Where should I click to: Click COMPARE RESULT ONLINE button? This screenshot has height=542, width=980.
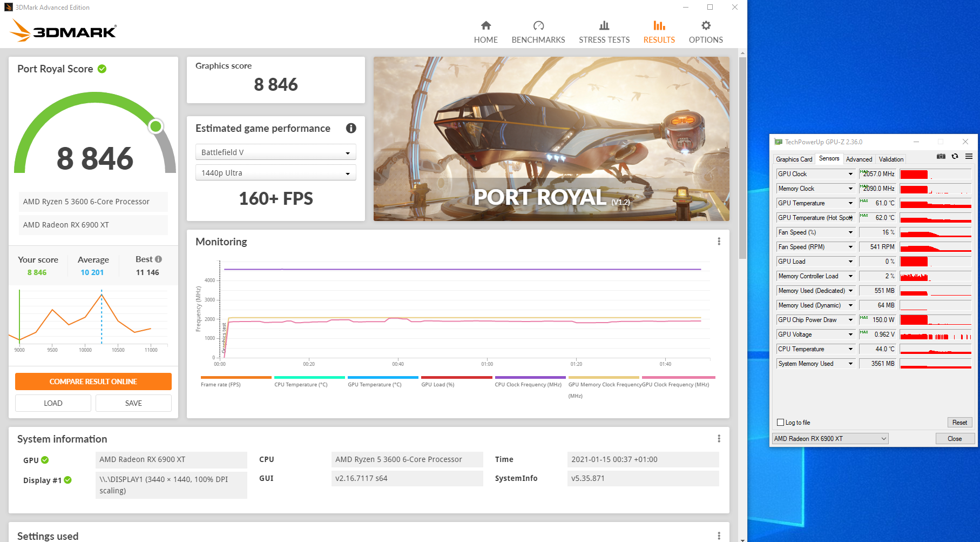(x=93, y=382)
